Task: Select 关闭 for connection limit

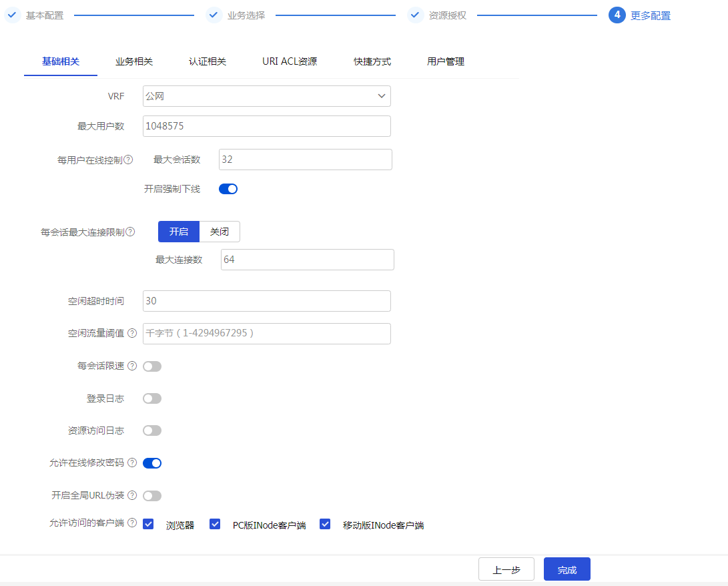Action: pyautogui.click(x=220, y=232)
